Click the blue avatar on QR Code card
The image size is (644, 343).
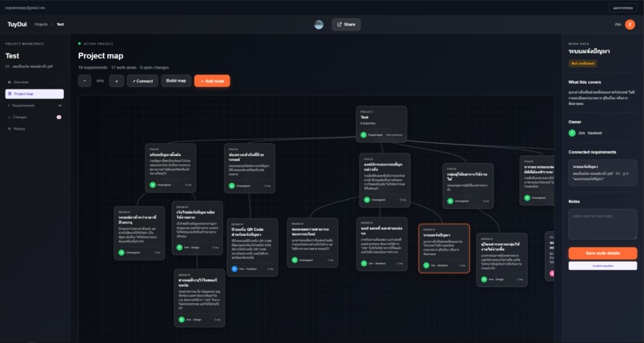pos(234,269)
